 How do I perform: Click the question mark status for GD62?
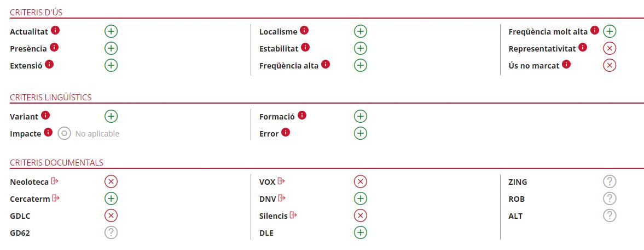tap(111, 232)
